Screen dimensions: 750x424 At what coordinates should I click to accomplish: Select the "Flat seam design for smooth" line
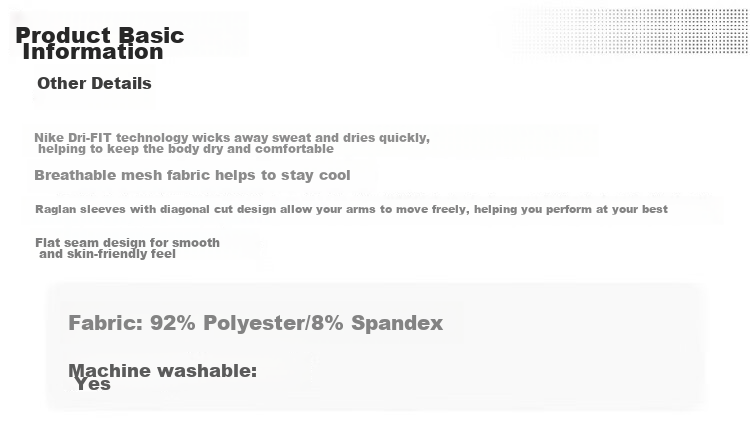[x=127, y=242]
